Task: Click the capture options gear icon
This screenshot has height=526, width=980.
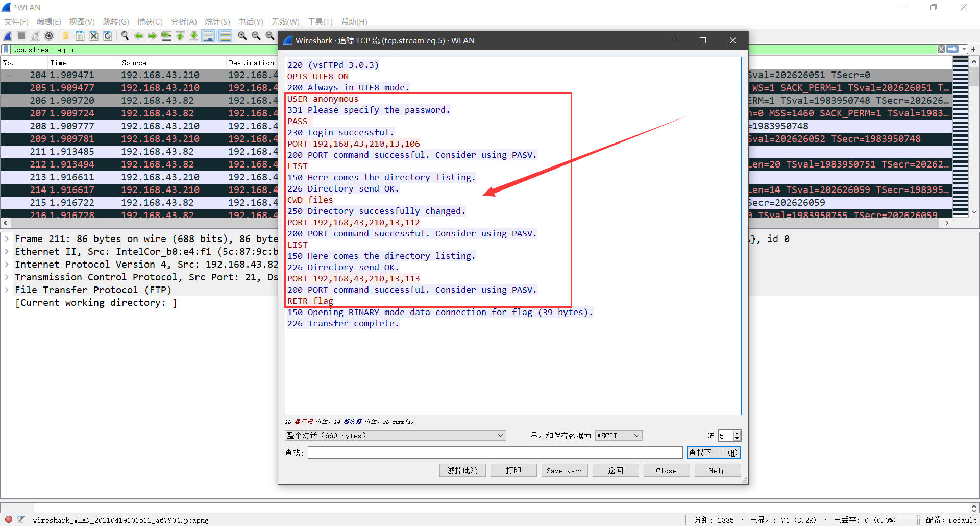Action: [49, 36]
